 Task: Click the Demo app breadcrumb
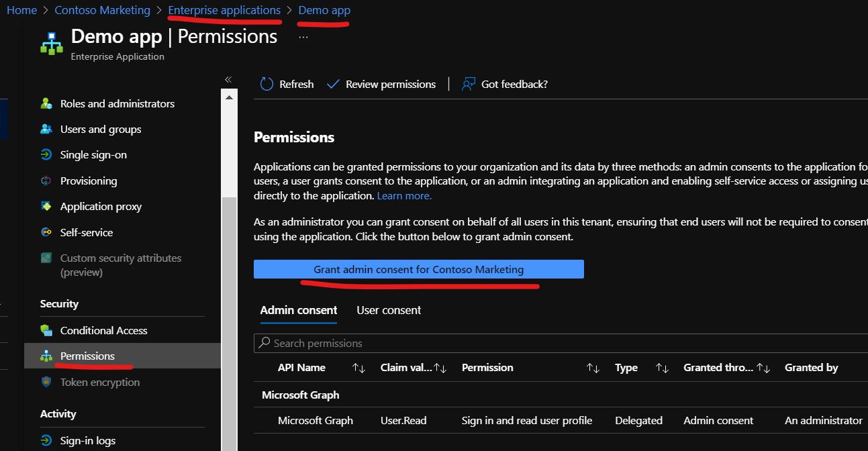tap(324, 10)
